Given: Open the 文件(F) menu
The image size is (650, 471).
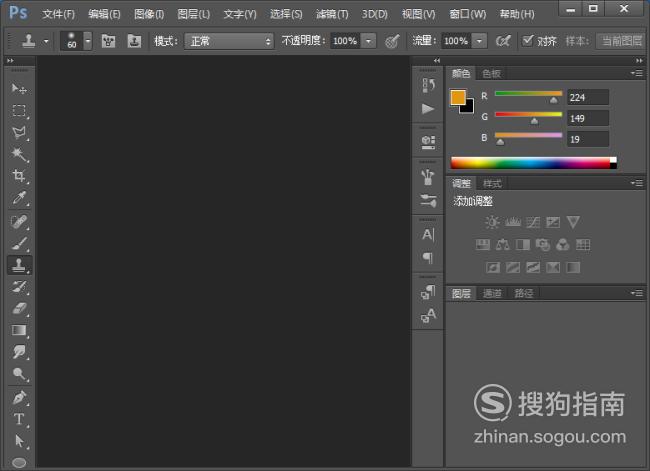Looking at the screenshot, I should [x=58, y=15].
